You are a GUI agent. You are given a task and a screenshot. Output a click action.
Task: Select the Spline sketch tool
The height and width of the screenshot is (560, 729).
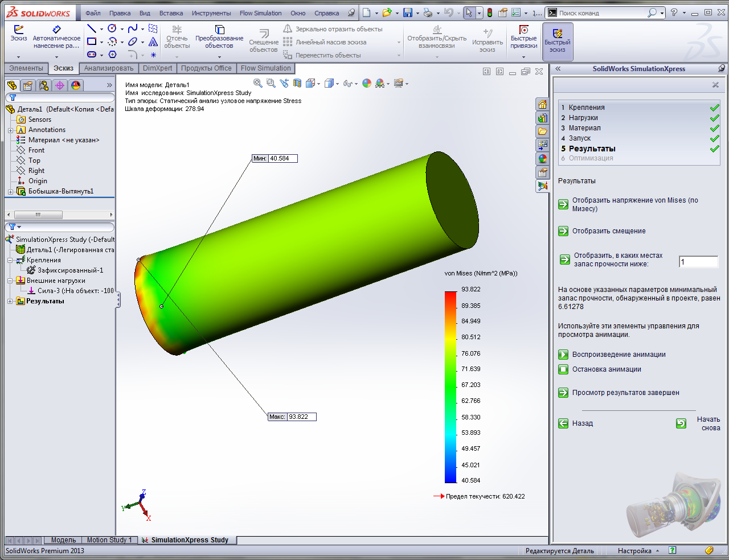(133, 28)
